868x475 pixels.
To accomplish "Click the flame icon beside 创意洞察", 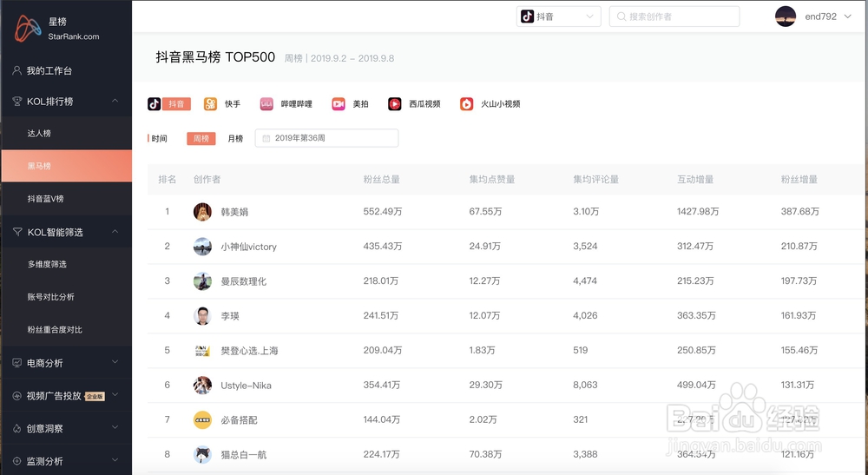I will point(17,428).
